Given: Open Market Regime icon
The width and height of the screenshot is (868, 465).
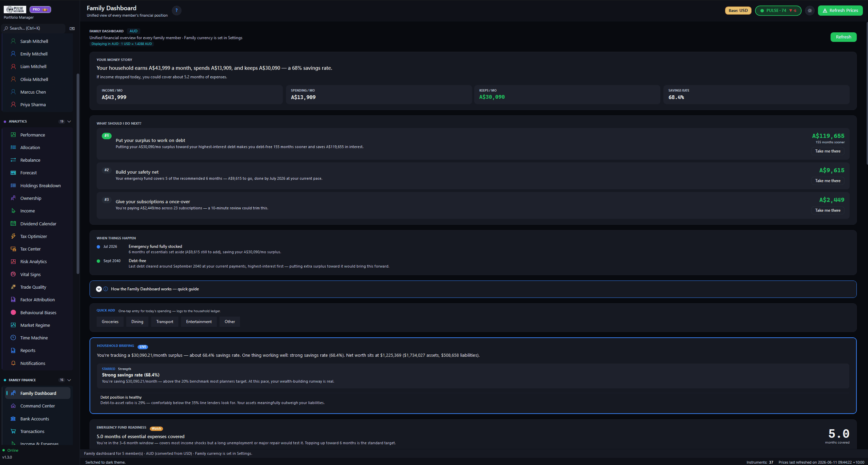Looking at the screenshot, I should point(13,325).
